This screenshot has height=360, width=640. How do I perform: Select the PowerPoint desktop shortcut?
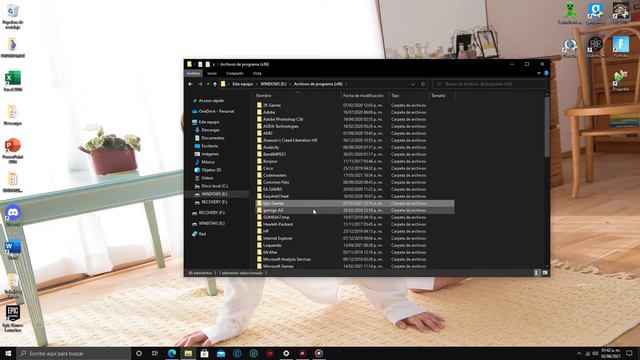point(13,150)
